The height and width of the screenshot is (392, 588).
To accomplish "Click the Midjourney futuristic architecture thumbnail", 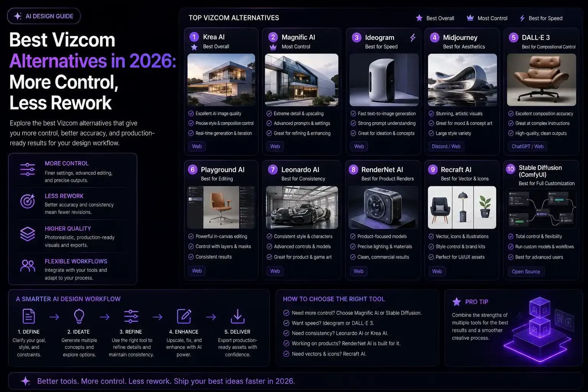I will (462, 80).
